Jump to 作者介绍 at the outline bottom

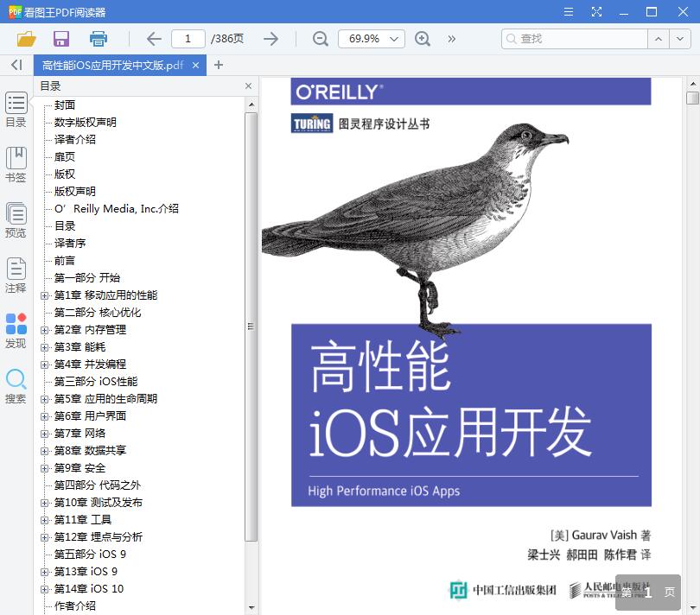[75, 606]
